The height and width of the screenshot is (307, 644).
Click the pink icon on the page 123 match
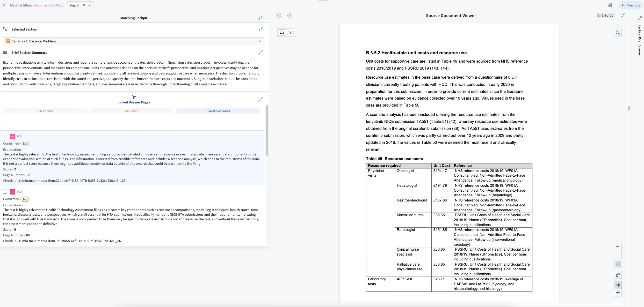(12, 136)
